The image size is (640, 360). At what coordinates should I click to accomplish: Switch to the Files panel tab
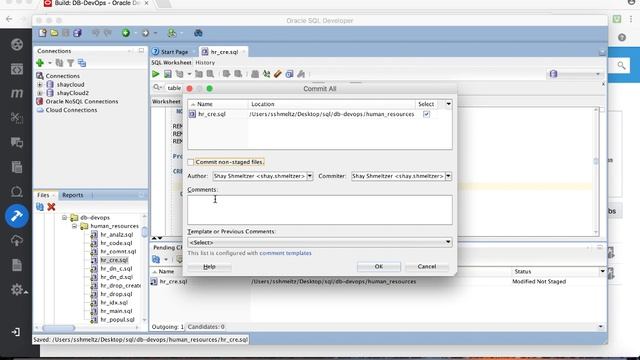(43, 195)
